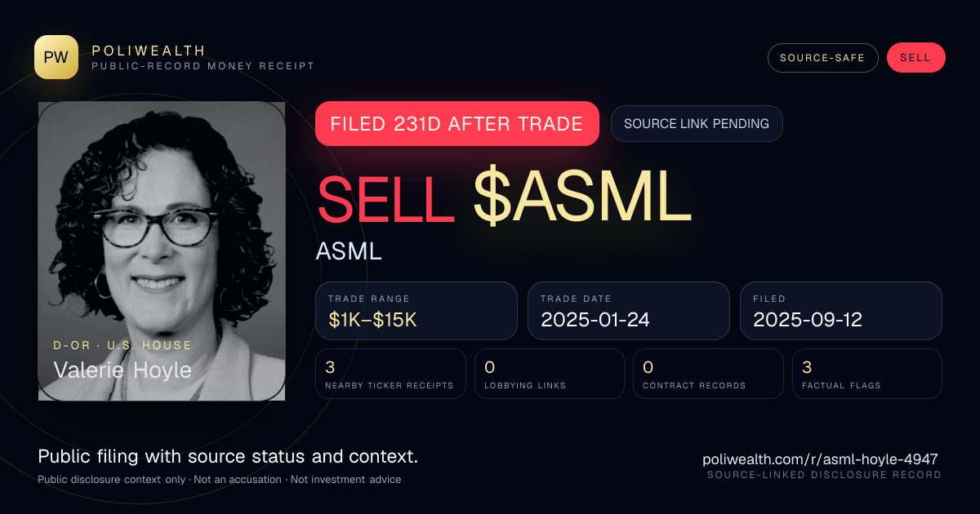Viewport: 980px width, 514px height.
Task: Open the Nearby Ticker Receipts stat
Action: click(390, 374)
